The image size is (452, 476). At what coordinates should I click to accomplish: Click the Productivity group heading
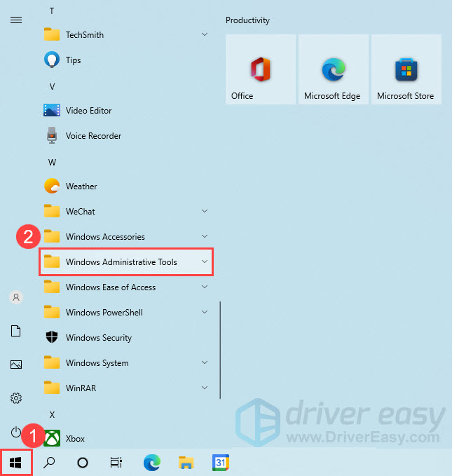pyautogui.click(x=247, y=20)
